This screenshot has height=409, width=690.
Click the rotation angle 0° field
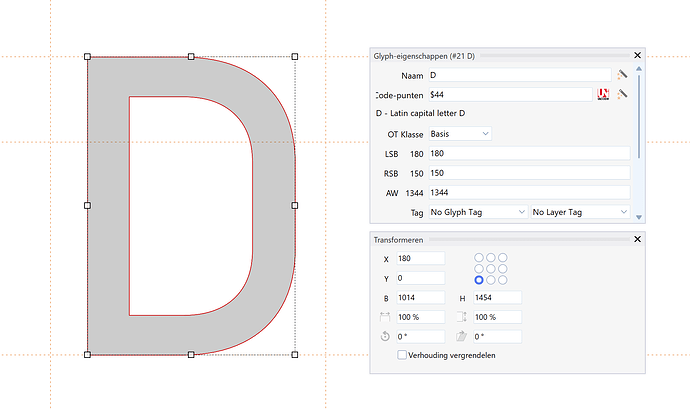coord(421,336)
